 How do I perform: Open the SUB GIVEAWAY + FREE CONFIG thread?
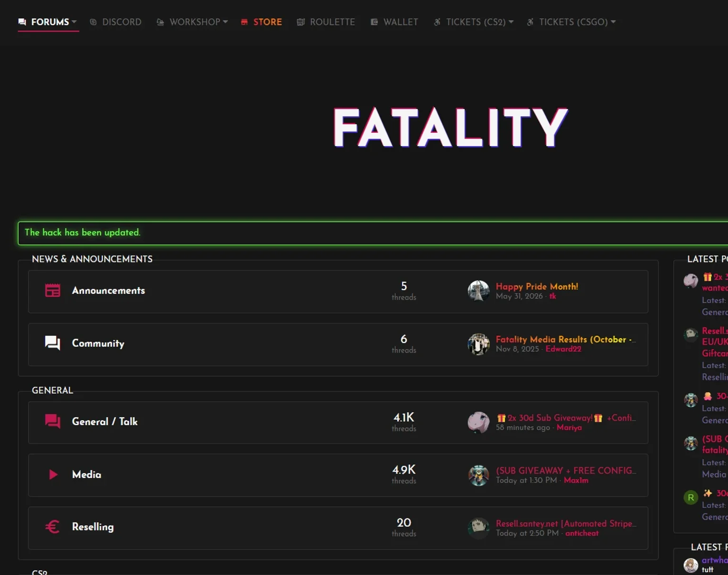coord(566,471)
